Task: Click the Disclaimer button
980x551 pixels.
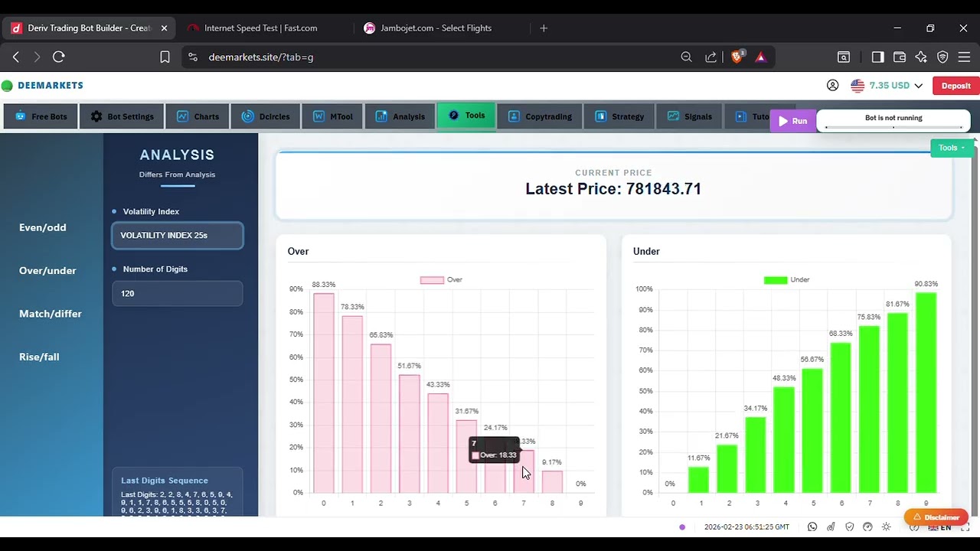Action: [936, 517]
